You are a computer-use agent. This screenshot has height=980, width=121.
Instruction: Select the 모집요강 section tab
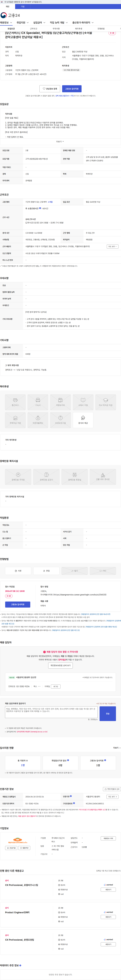[11, 28]
